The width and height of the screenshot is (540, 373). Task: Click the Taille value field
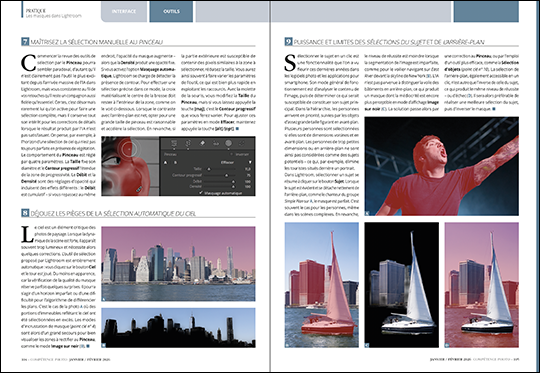pos(248,169)
